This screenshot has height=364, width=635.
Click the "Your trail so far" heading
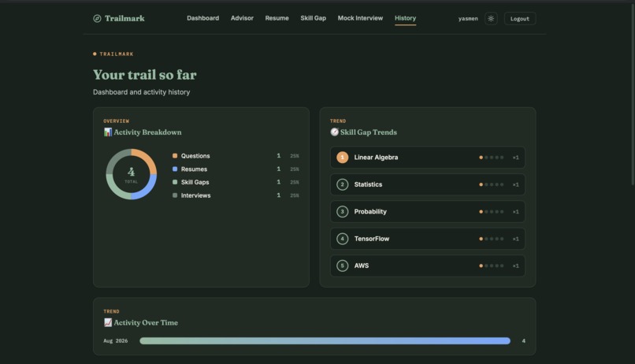(x=145, y=75)
